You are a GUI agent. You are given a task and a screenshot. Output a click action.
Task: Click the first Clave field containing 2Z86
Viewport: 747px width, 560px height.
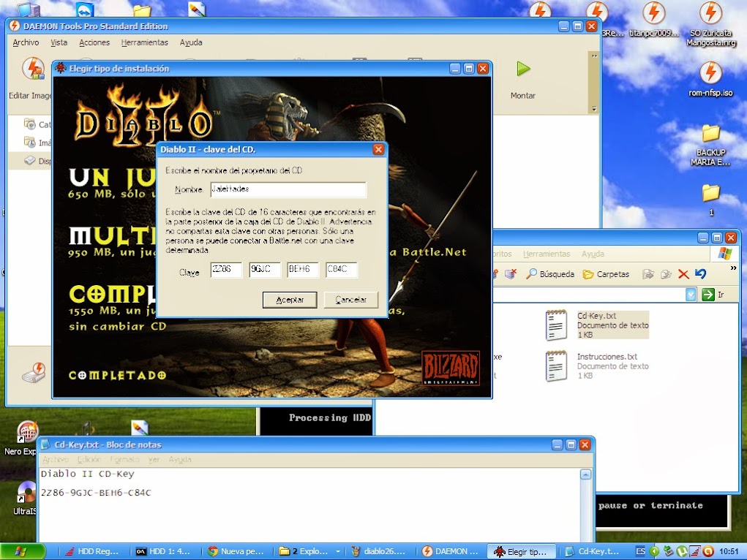[226, 270]
